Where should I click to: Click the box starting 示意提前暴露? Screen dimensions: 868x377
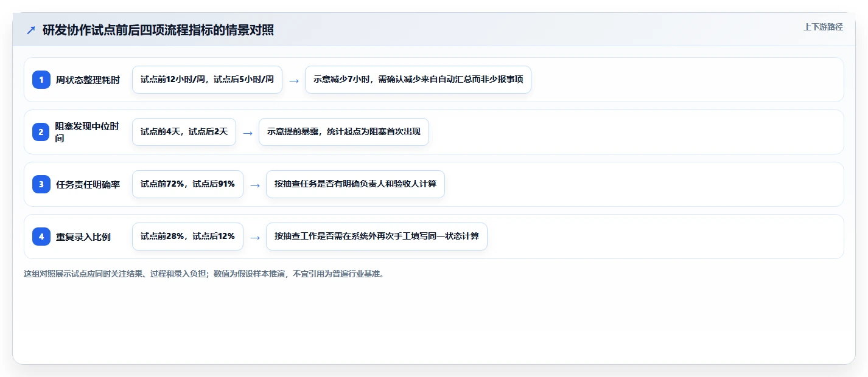pos(344,132)
